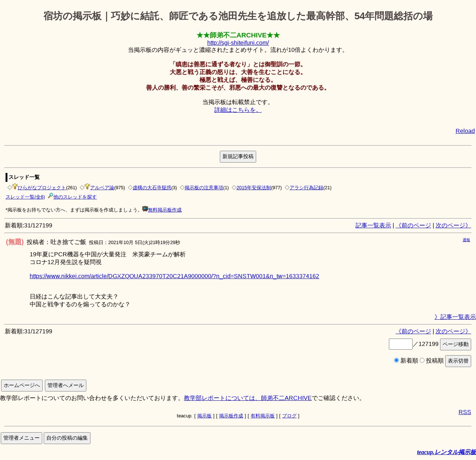Open the RSS link
Screen dimensions: 476x460
(465, 412)
